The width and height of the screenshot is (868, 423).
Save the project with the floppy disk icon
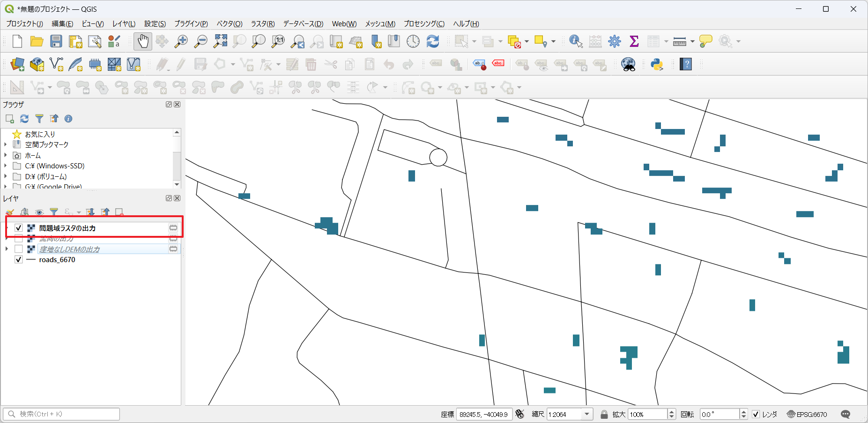click(56, 41)
